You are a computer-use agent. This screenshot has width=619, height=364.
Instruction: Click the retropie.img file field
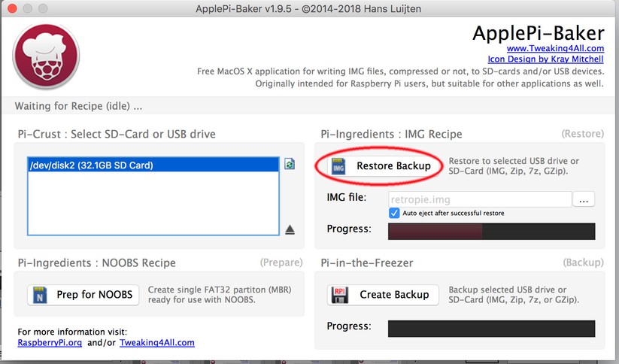[480, 199]
